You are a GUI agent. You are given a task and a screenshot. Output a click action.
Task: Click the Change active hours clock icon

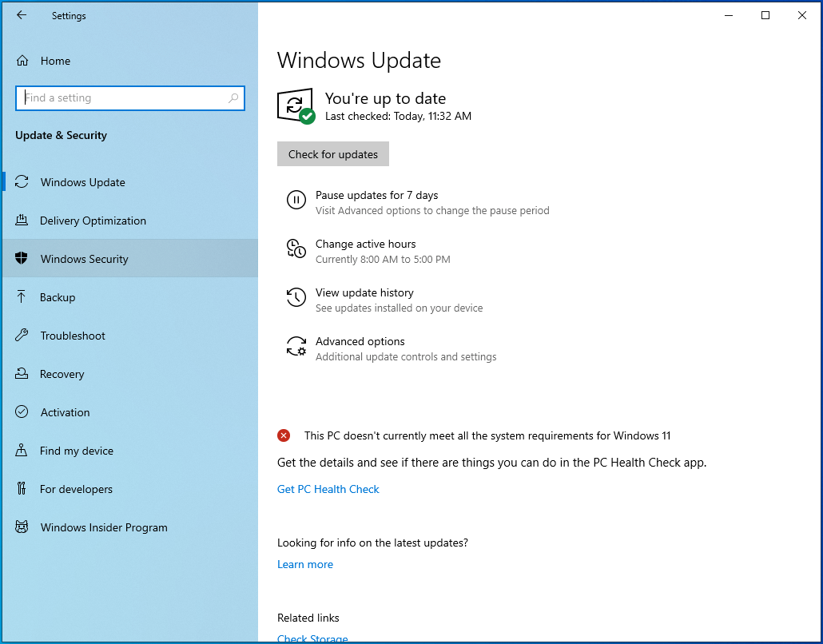click(296, 249)
